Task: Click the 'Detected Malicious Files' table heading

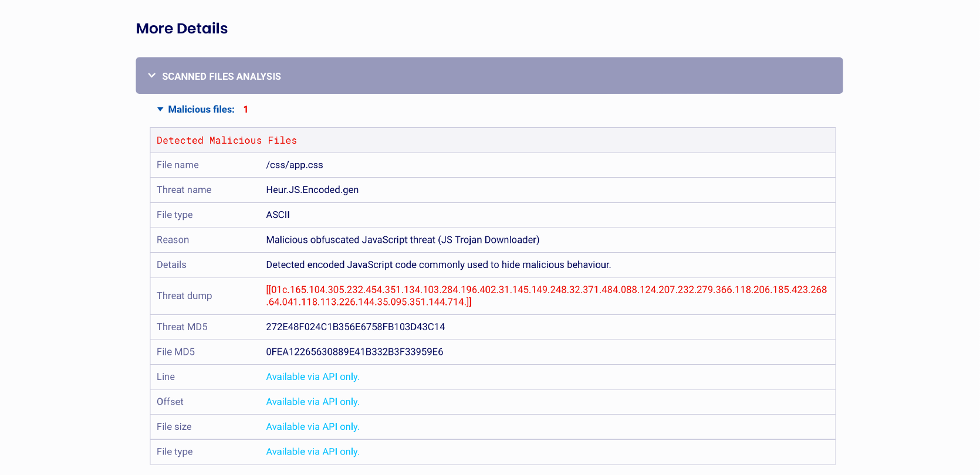Action: pyautogui.click(x=227, y=141)
